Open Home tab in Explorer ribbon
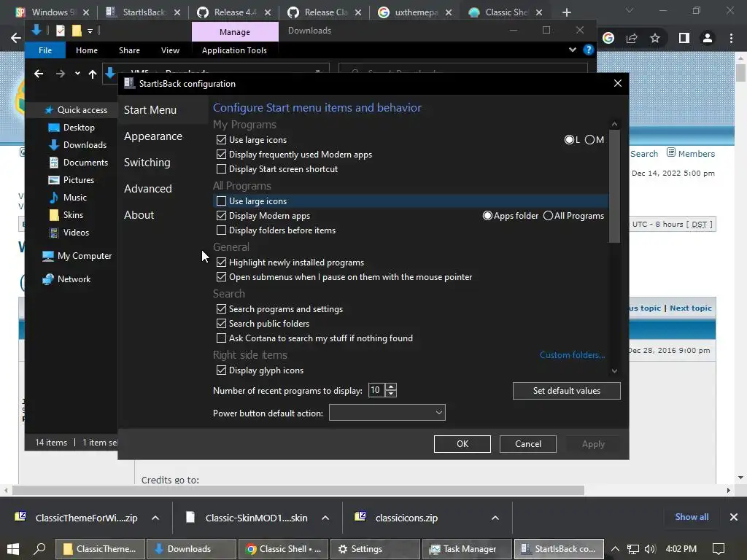This screenshot has width=747, height=560. tap(87, 50)
